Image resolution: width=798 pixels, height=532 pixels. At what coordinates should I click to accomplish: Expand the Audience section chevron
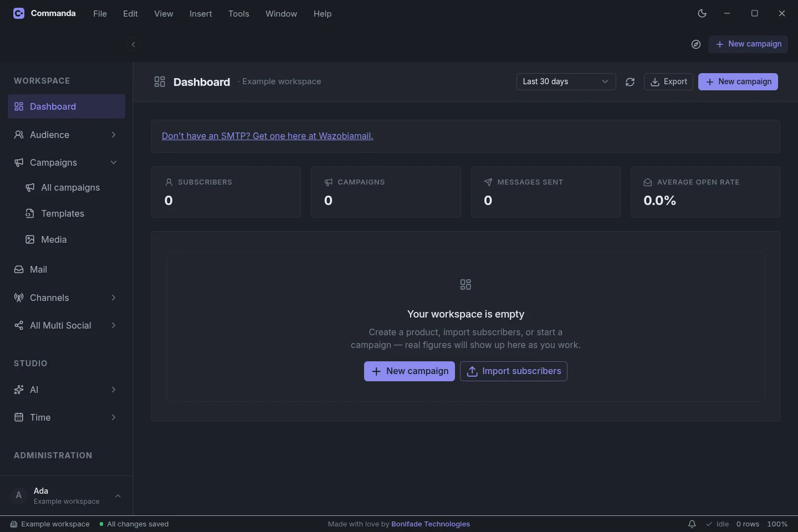114,135
